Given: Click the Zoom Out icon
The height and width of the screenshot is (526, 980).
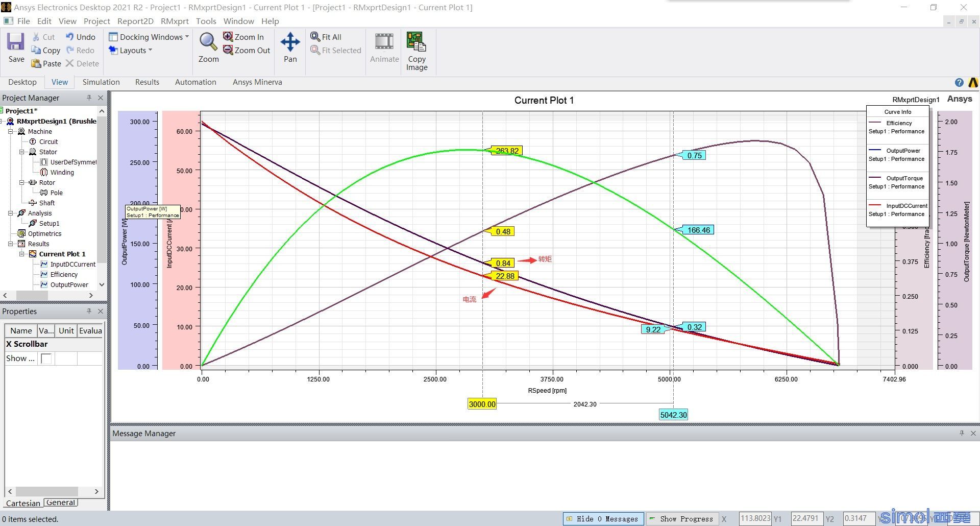Looking at the screenshot, I should [228, 50].
